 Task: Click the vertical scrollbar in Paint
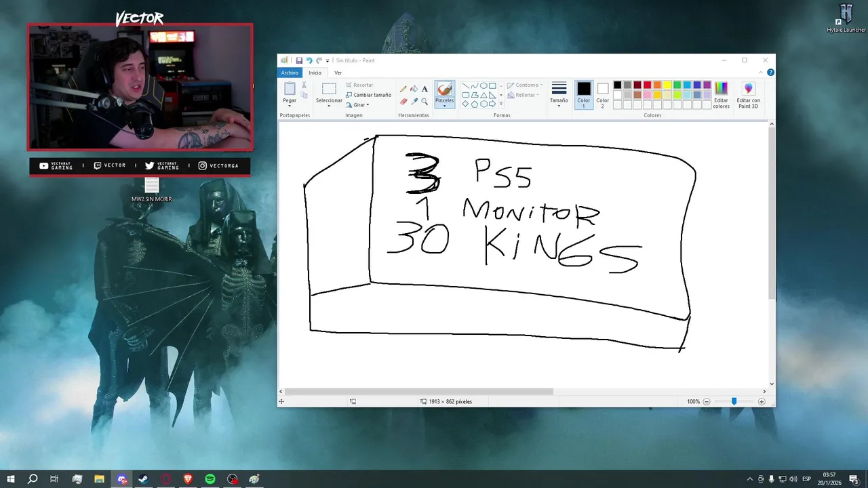click(772, 214)
